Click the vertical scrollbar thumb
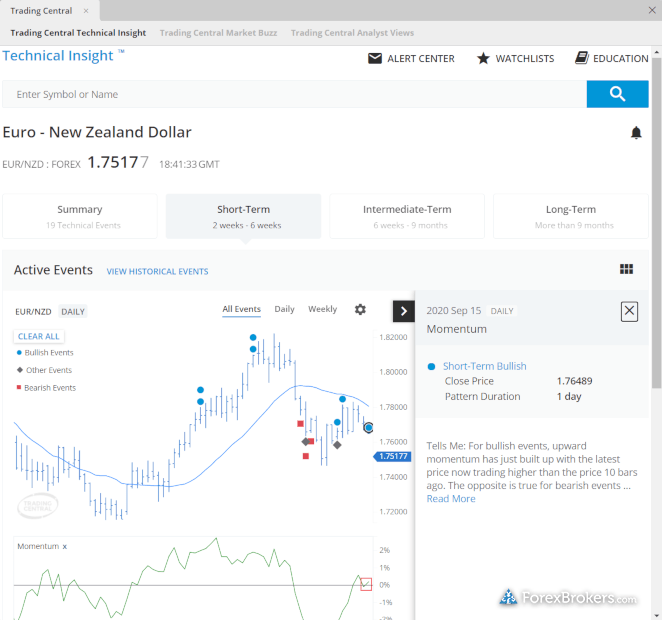 [x=657, y=224]
